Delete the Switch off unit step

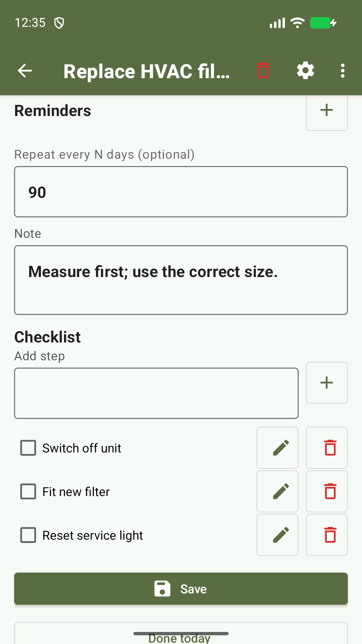tap(327, 448)
